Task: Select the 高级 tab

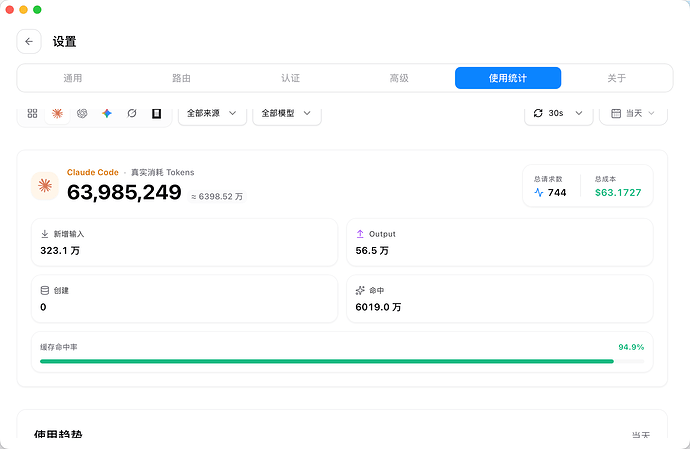Action: click(399, 78)
